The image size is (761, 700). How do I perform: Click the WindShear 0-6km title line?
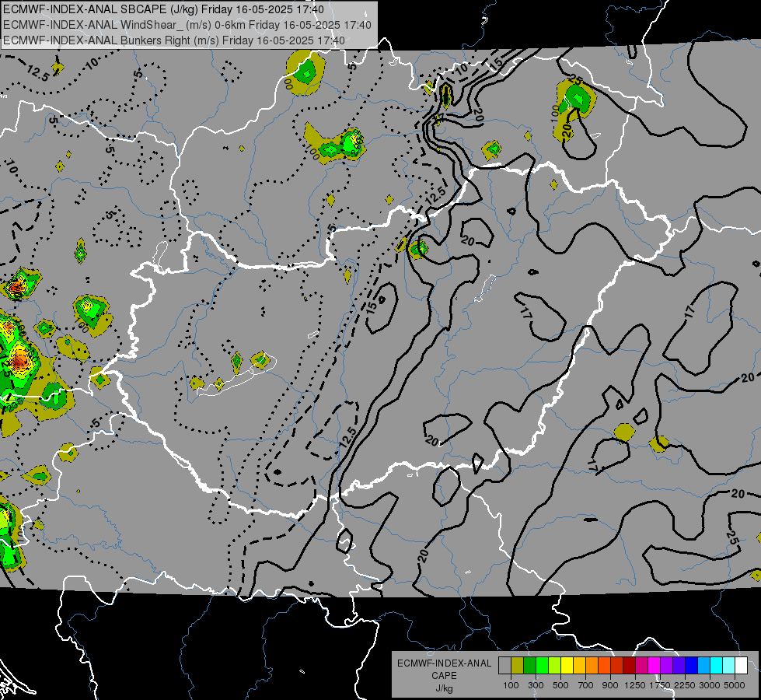coord(187,25)
